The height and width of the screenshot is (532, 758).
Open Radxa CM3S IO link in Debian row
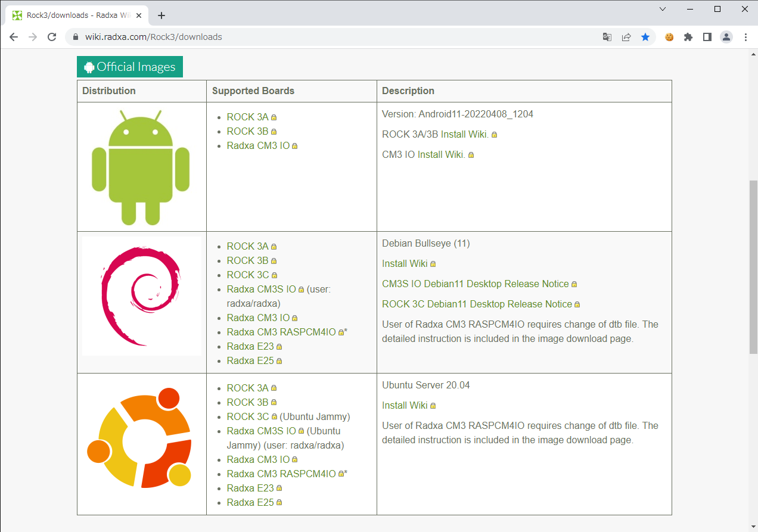pos(262,289)
